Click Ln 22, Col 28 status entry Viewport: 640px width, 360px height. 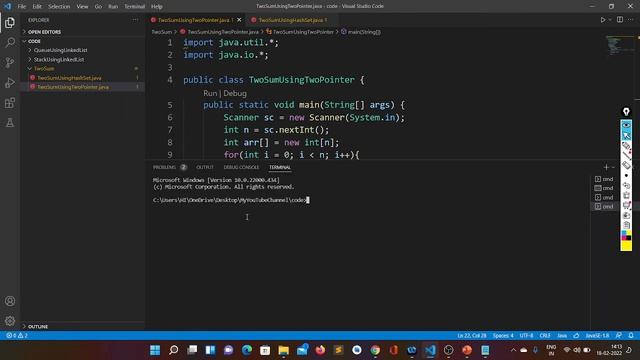472,336
